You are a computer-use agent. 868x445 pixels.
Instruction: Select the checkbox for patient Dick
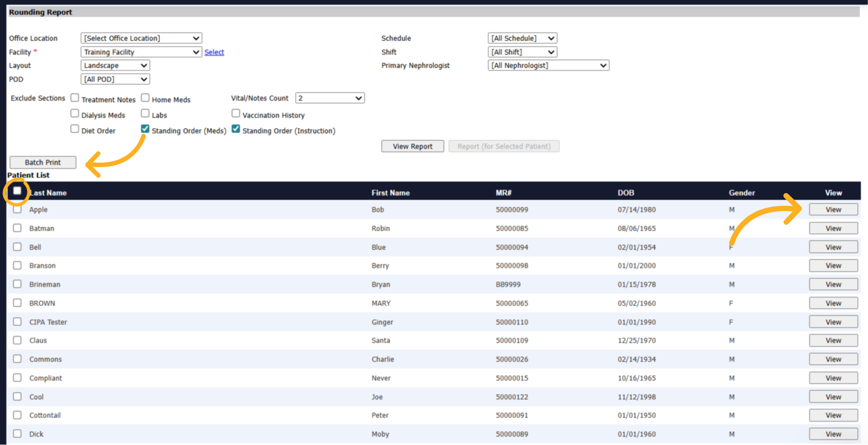(x=17, y=434)
